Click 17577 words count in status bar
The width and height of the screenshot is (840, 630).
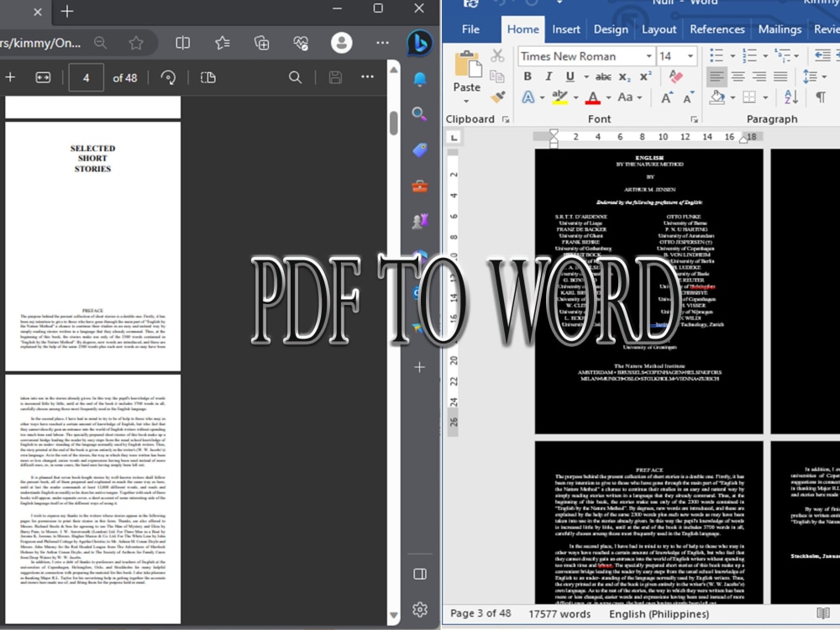point(559,614)
